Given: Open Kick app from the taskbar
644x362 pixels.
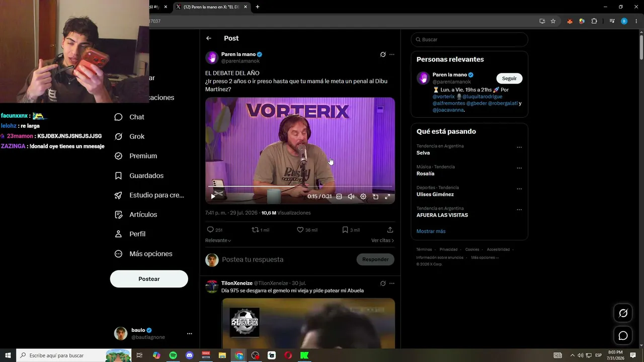Looking at the screenshot, I should click(304, 355).
